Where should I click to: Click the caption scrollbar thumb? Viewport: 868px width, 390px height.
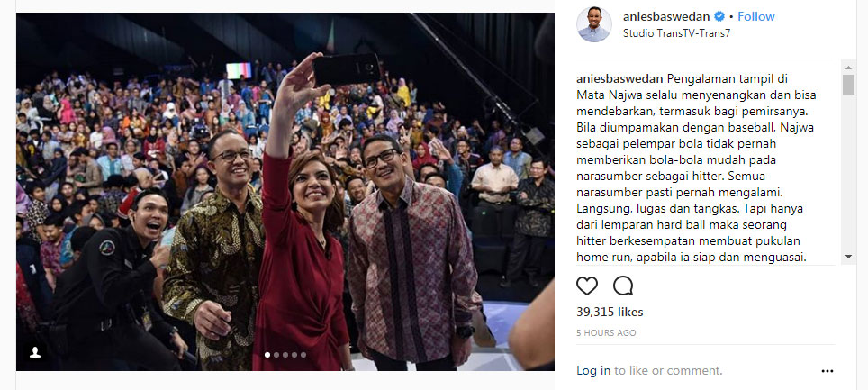pos(848,85)
